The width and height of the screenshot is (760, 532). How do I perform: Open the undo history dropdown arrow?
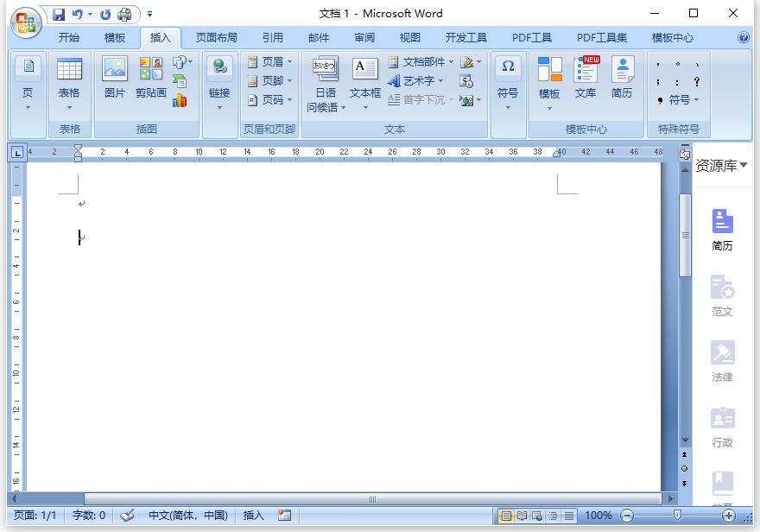coord(90,15)
